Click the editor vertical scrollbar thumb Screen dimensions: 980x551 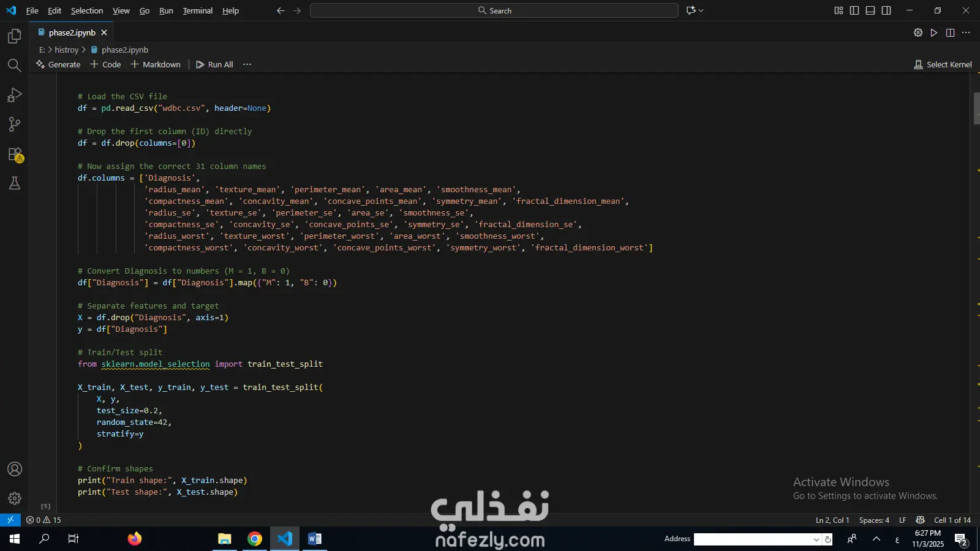click(976, 108)
